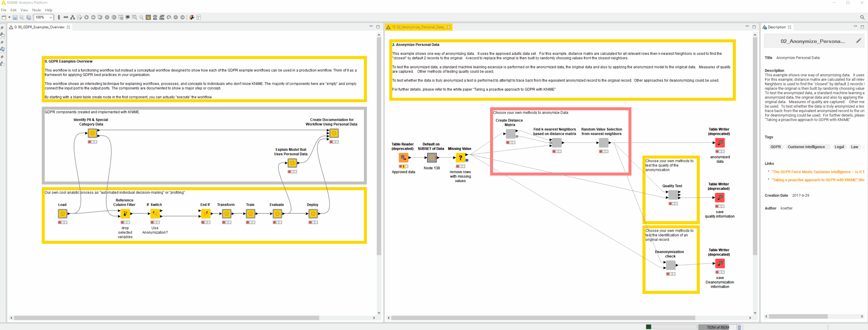The width and height of the screenshot is (868, 330).
Task: Open workflow editor settings wrench icon
Action: point(192,17)
